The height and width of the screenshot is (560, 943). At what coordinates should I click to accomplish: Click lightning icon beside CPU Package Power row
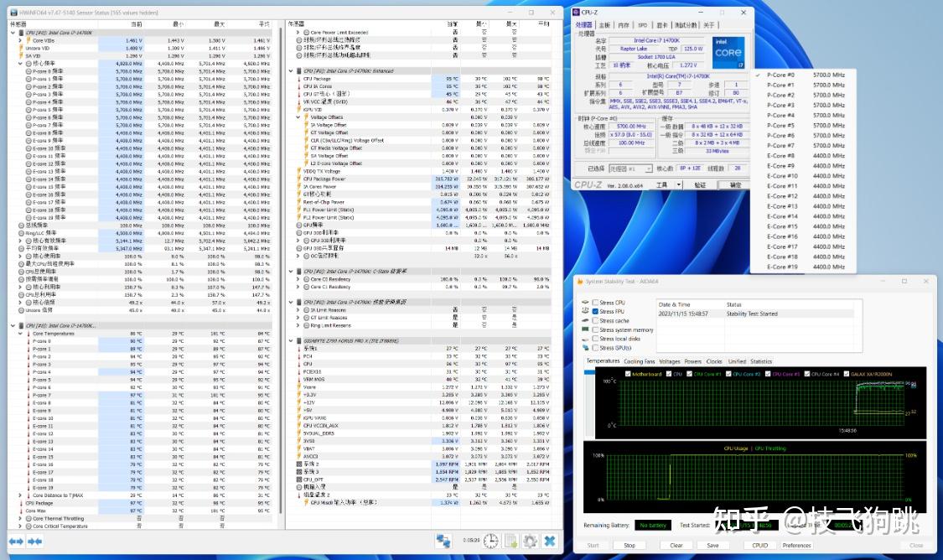coord(299,179)
